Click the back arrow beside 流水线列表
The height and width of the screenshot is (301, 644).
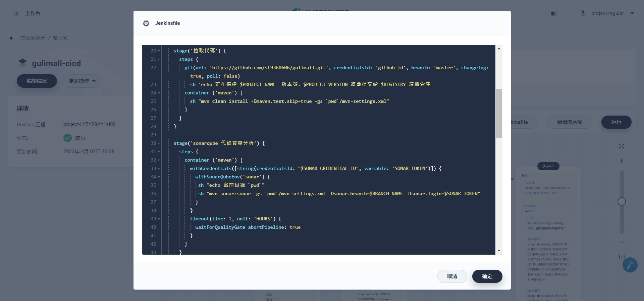[x=11, y=38]
